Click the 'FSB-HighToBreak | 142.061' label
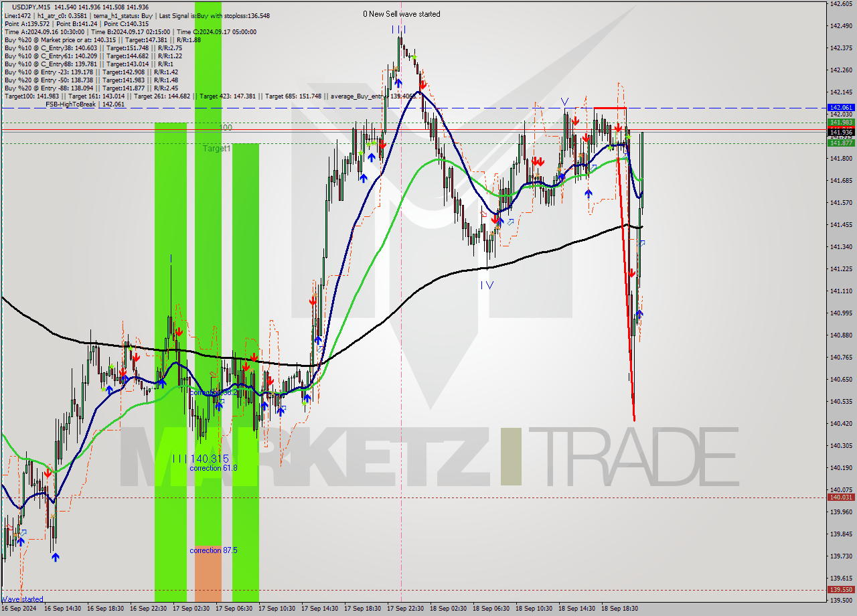 coord(85,104)
